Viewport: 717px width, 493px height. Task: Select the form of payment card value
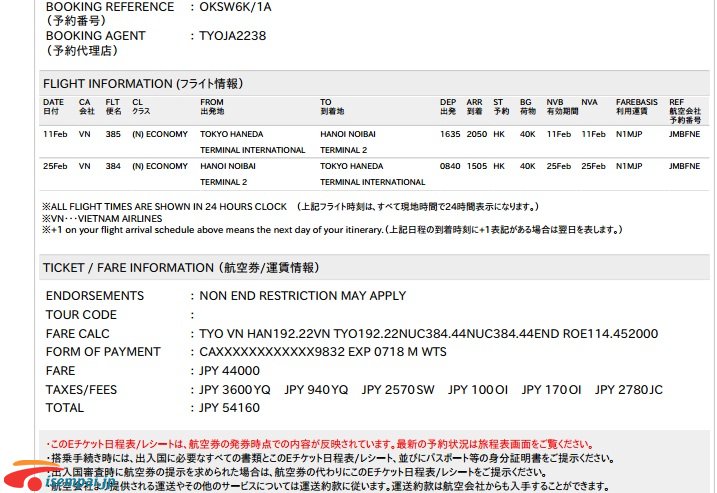[322, 352]
